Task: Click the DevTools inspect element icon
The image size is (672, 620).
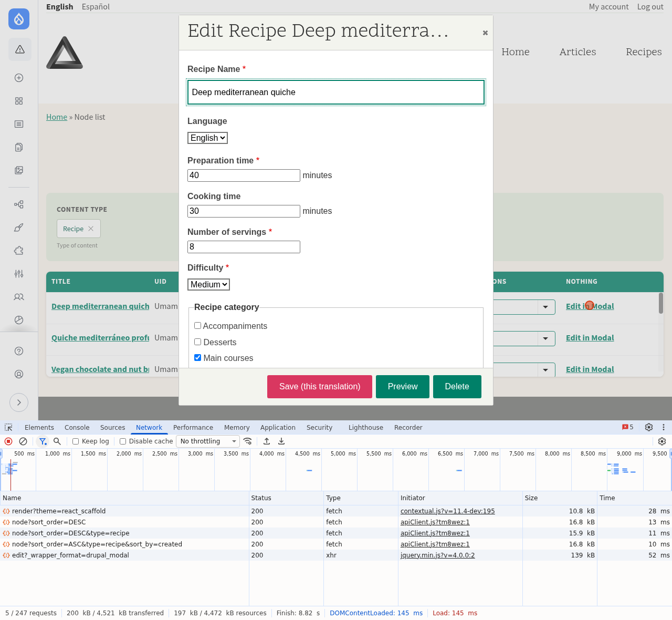Action: [8, 428]
